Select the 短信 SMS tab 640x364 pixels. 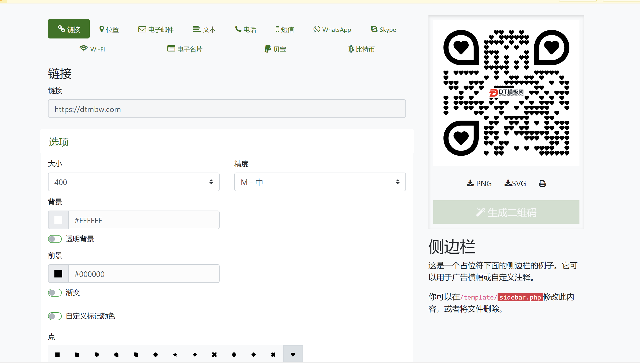pyautogui.click(x=285, y=29)
